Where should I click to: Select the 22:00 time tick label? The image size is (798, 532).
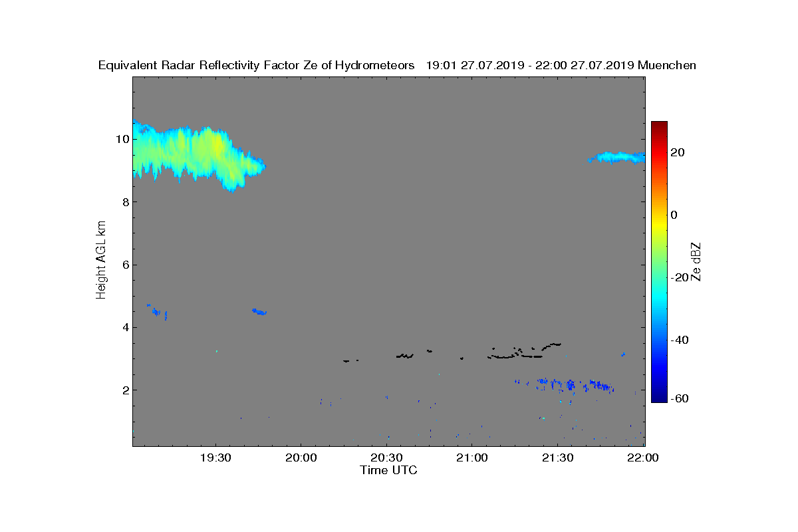(643, 458)
